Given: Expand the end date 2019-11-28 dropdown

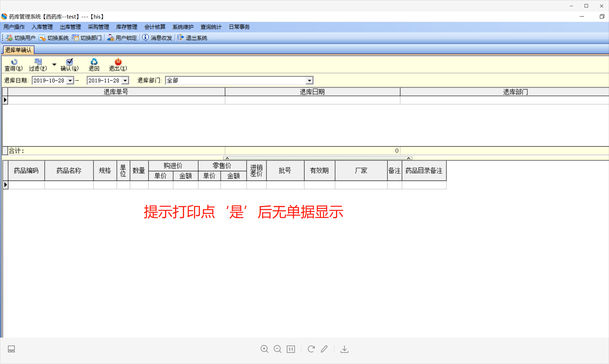Looking at the screenshot, I should [x=125, y=81].
